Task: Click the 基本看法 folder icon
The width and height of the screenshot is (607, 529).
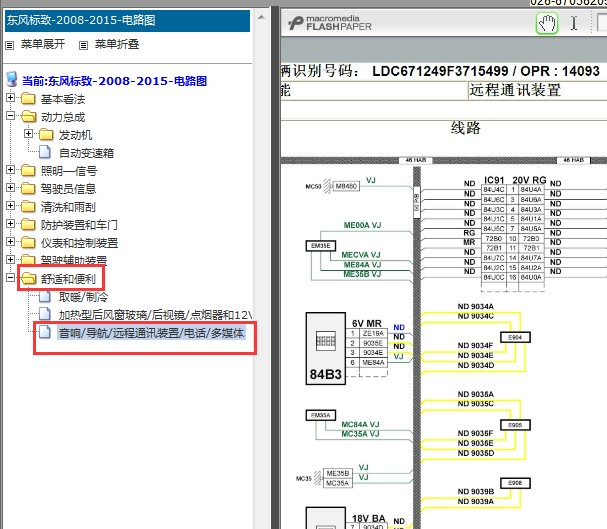Action: pyautogui.click(x=28, y=99)
